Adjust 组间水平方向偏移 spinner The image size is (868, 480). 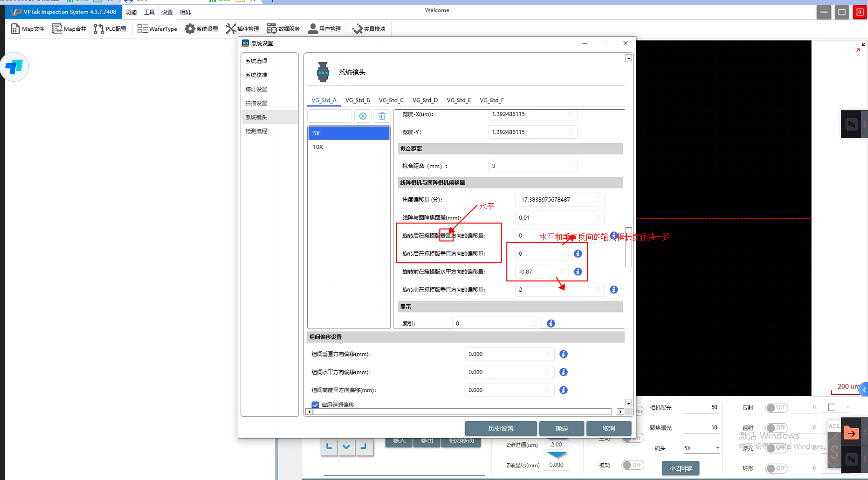(x=547, y=372)
